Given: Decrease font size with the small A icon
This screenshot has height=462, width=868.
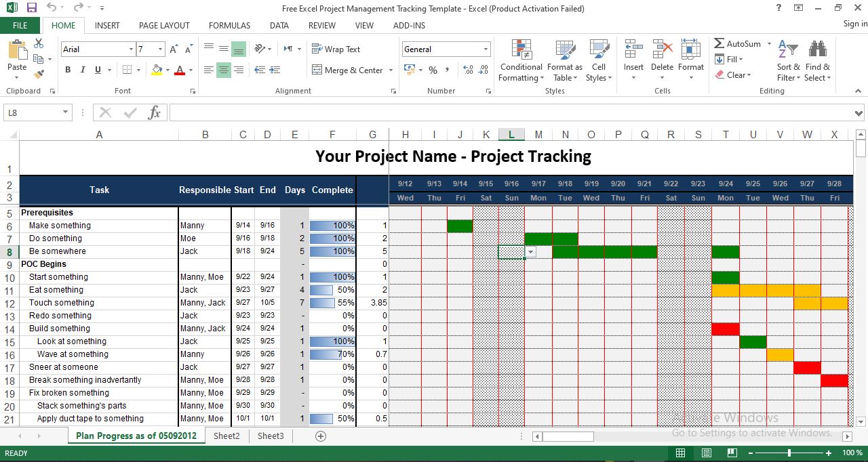Looking at the screenshot, I should tap(187, 49).
